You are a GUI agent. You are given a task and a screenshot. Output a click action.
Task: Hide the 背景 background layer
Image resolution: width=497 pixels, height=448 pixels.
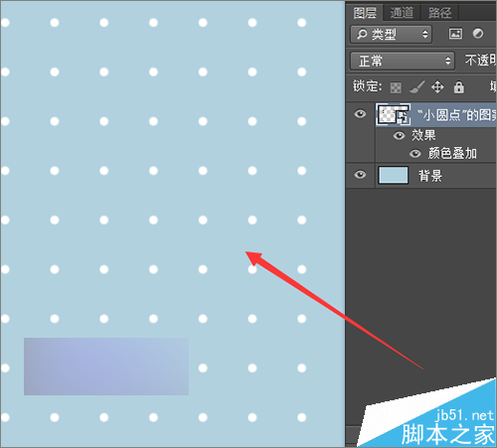point(360,174)
